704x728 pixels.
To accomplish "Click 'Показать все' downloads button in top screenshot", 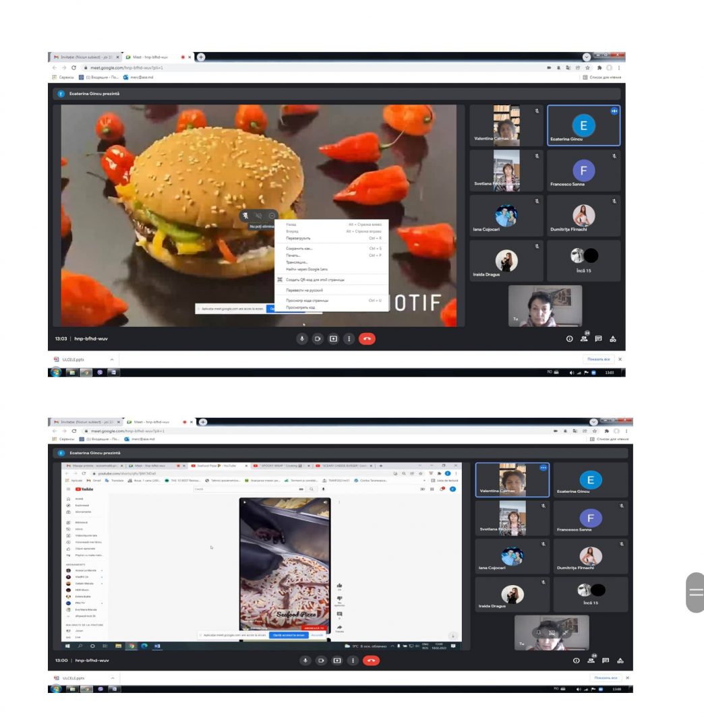I will click(x=598, y=359).
